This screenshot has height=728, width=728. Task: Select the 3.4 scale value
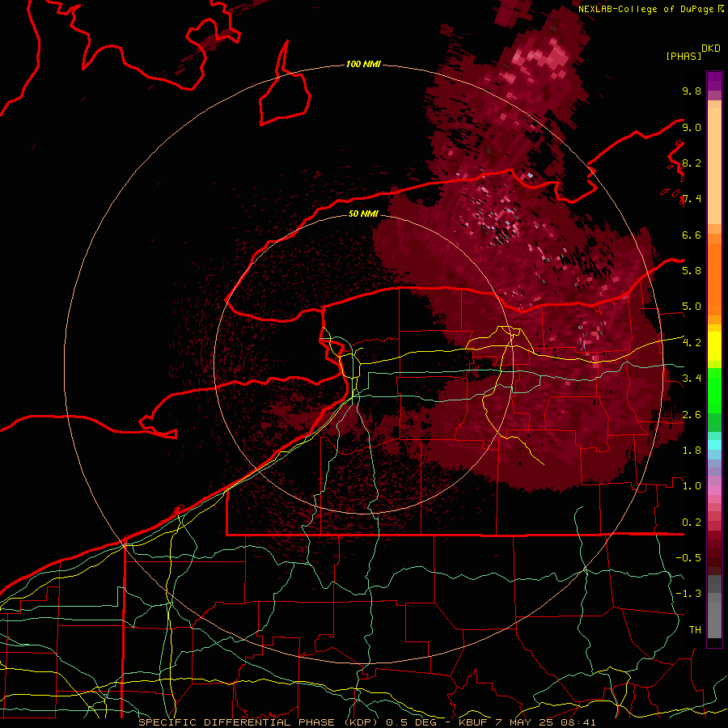pos(692,379)
